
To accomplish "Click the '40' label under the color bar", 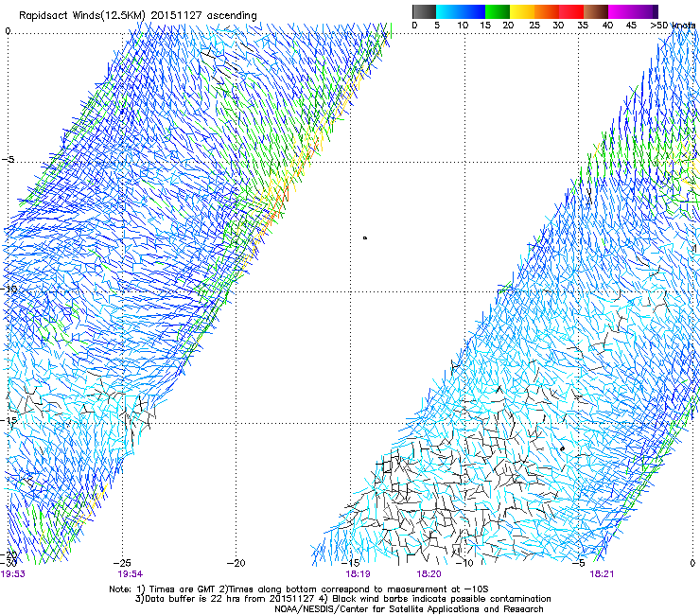I will pos(607,25).
